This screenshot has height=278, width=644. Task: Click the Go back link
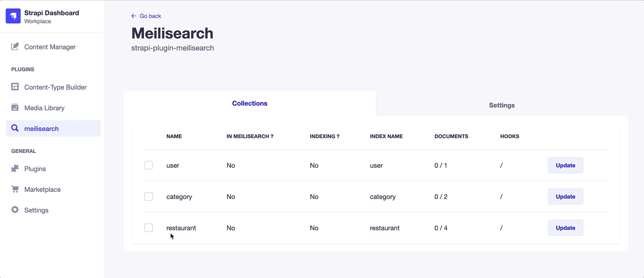coord(149,16)
